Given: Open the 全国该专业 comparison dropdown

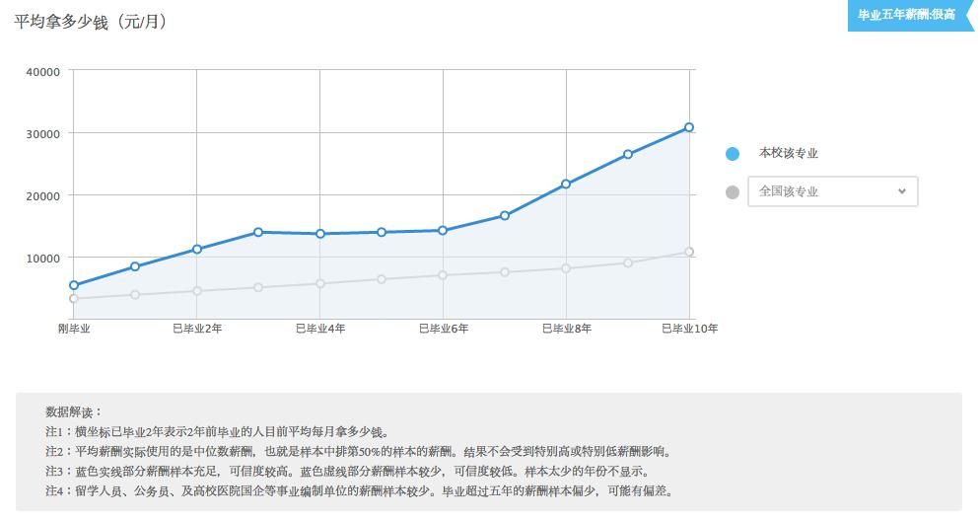Looking at the screenshot, I should pos(832,191).
